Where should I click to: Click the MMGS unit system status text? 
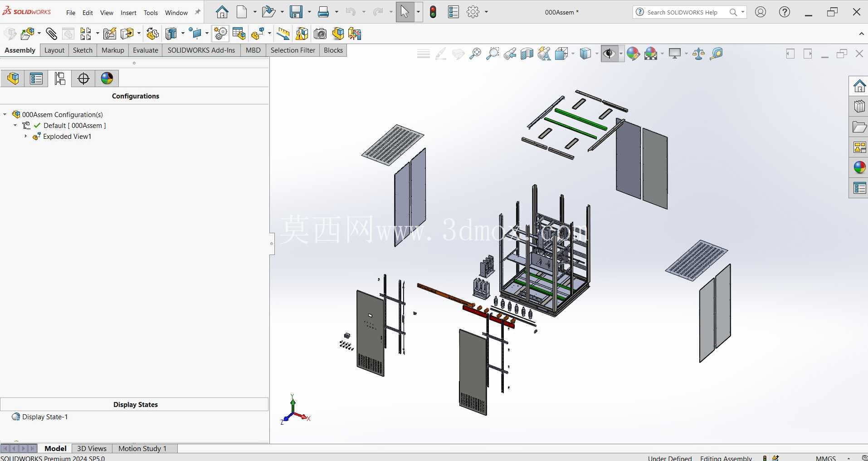825,458
